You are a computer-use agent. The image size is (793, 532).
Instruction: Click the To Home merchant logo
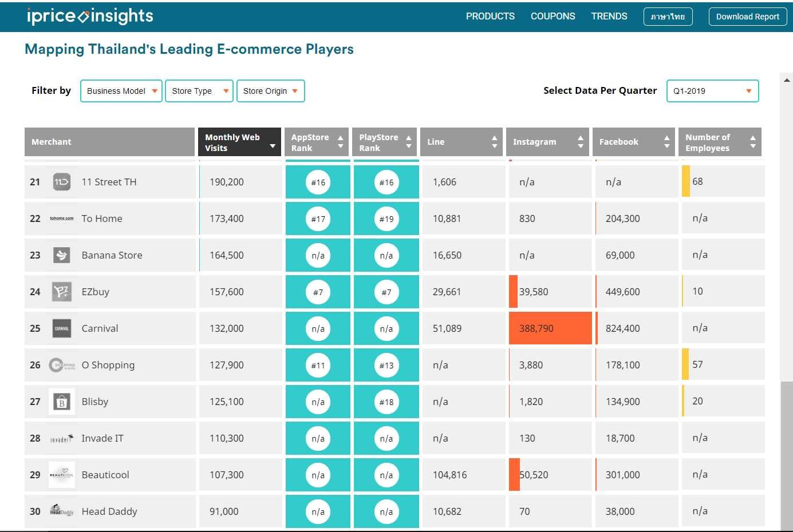point(62,219)
